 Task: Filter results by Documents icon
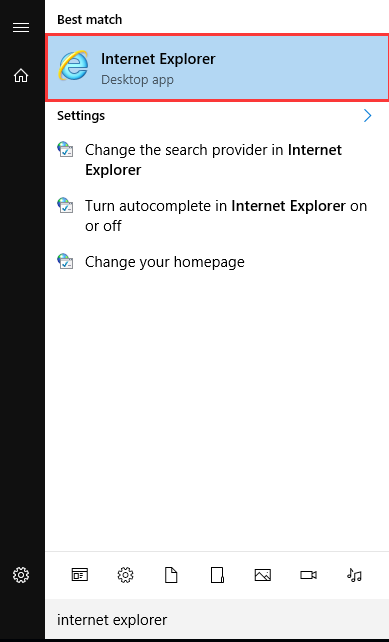[171, 575]
